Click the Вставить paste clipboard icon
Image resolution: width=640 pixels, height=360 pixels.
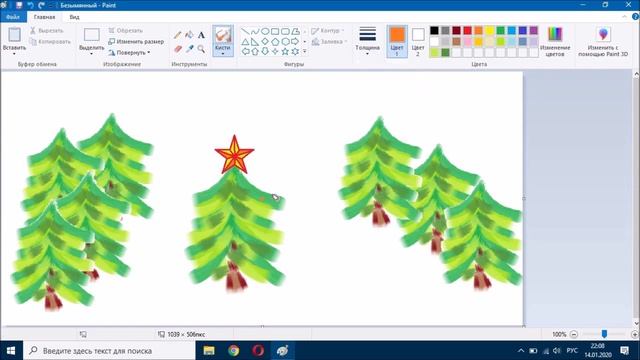(15, 35)
